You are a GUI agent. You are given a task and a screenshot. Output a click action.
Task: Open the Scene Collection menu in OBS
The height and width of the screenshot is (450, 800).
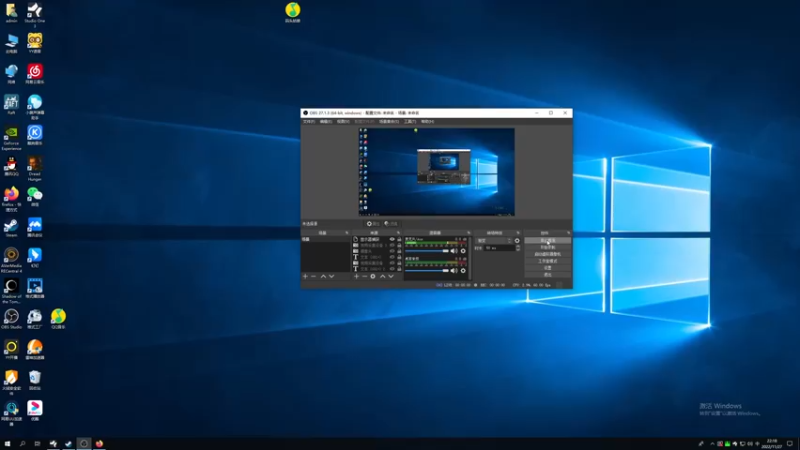pyautogui.click(x=389, y=121)
